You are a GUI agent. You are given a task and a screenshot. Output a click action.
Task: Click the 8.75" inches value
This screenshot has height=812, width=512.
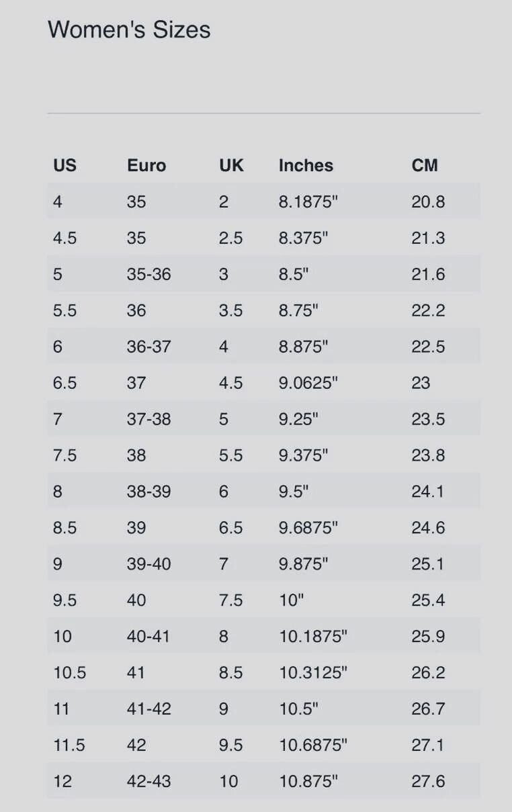coord(298,310)
